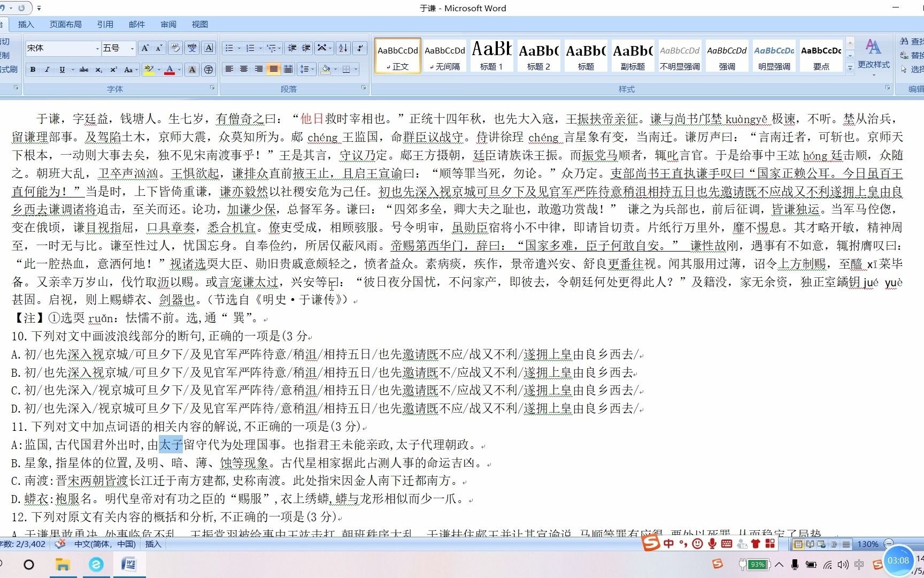Apply the 无间隔 style

[445, 56]
